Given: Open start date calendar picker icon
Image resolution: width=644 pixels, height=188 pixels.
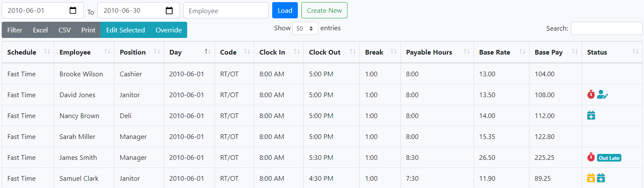Looking at the screenshot, I should pos(73,11).
